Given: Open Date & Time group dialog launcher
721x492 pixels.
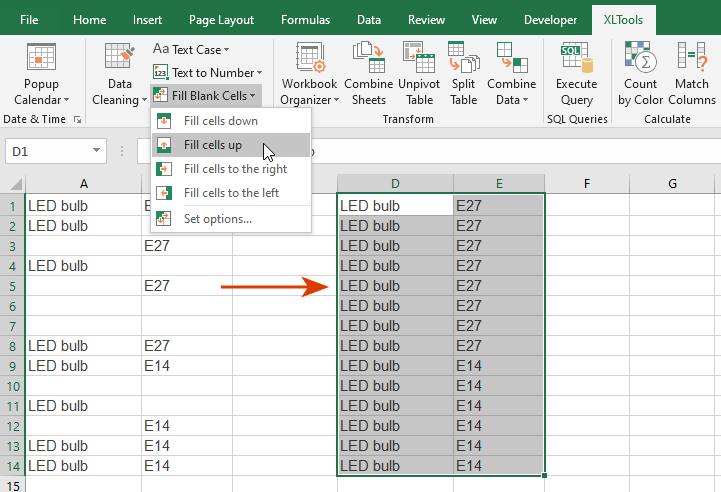Looking at the screenshot, I should pyautogui.click(x=77, y=120).
